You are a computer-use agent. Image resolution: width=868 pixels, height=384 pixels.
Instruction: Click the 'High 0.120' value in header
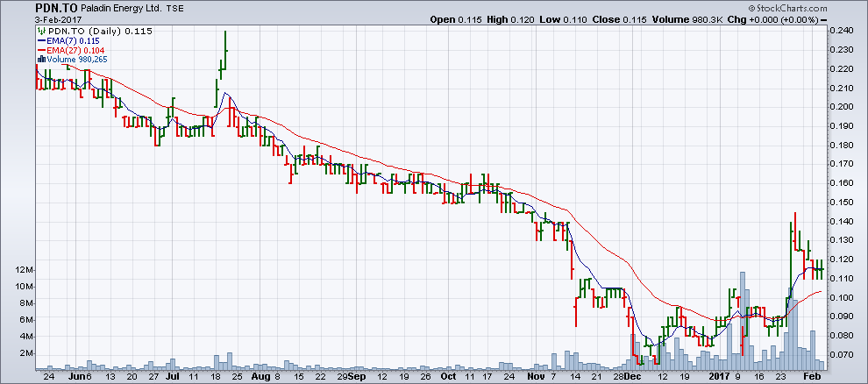pos(510,20)
